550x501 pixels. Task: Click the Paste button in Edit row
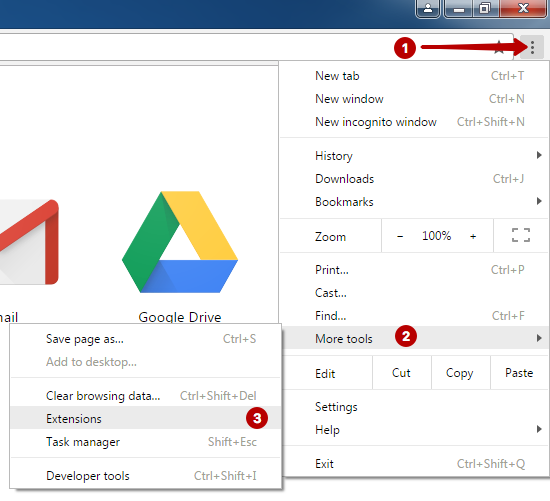click(x=519, y=373)
